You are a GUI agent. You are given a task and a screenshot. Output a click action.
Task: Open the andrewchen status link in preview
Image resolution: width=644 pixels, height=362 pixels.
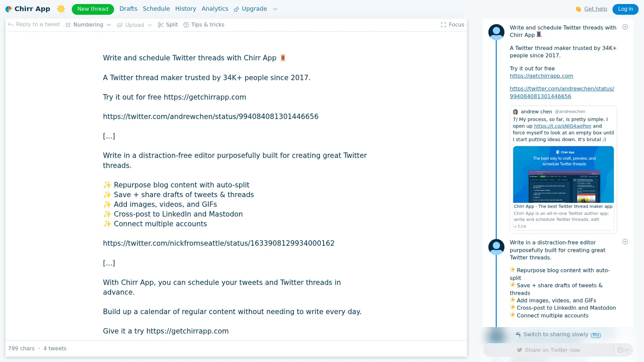[x=562, y=93]
